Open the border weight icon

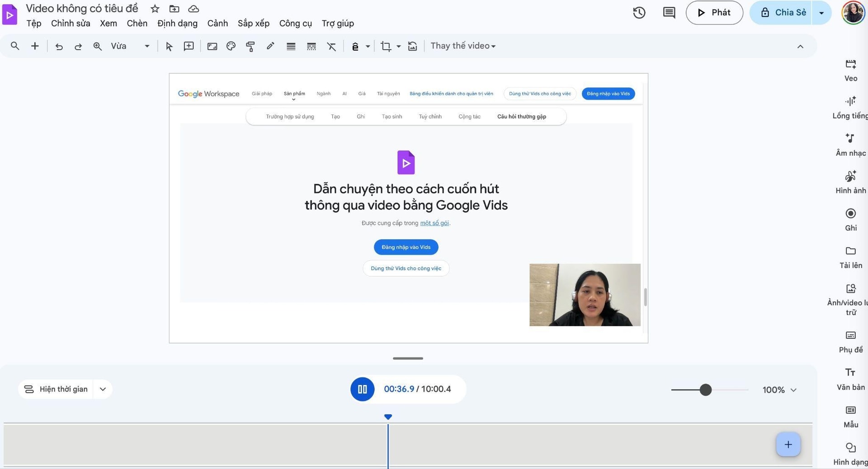[x=291, y=46]
